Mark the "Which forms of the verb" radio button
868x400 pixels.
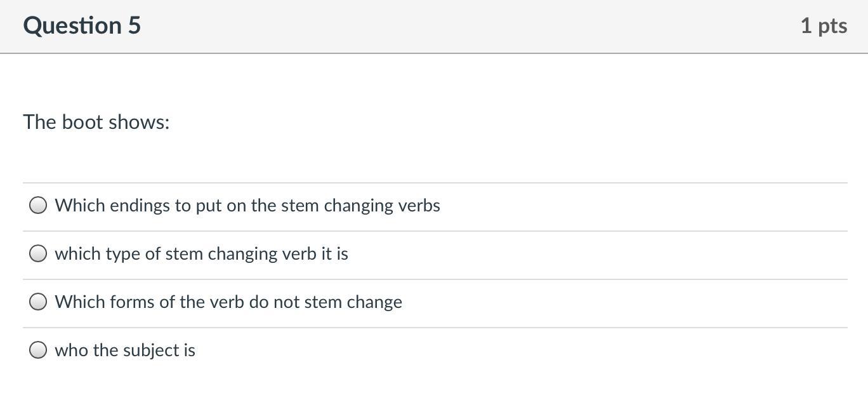[x=38, y=302]
